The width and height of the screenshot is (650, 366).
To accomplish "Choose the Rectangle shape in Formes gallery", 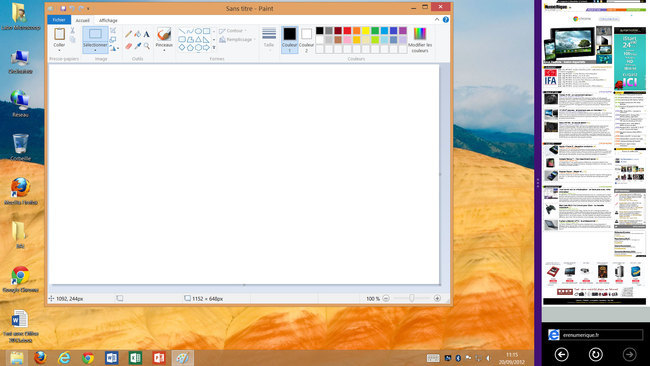I will tap(206, 31).
